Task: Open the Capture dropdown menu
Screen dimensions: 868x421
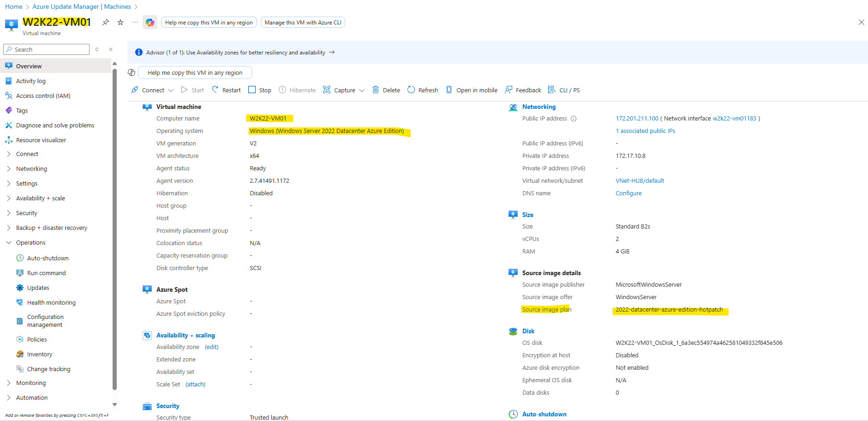Action: pyautogui.click(x=362, y=90)
